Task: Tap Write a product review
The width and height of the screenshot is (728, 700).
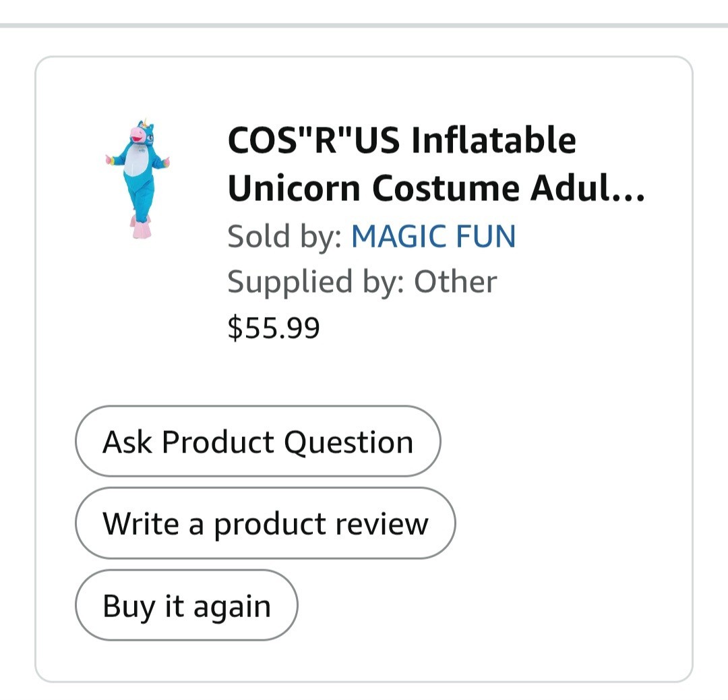Action: tap(265, 523)
